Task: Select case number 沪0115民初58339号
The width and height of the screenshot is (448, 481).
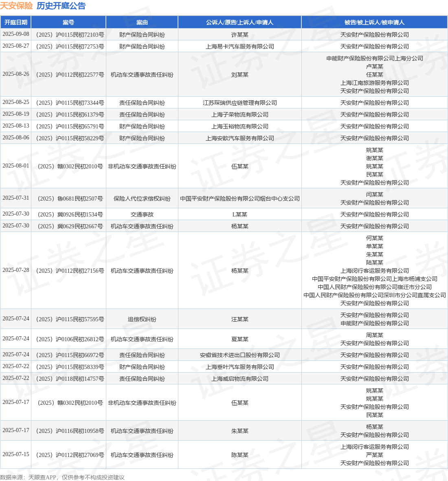Action: (70, 367)
